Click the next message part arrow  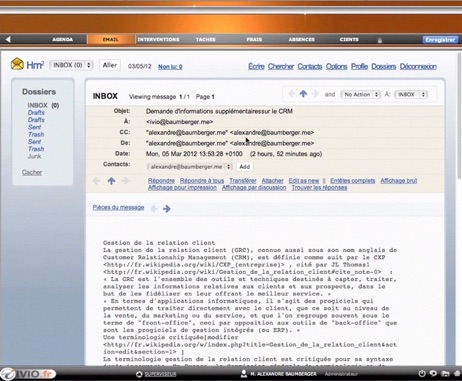167,209
